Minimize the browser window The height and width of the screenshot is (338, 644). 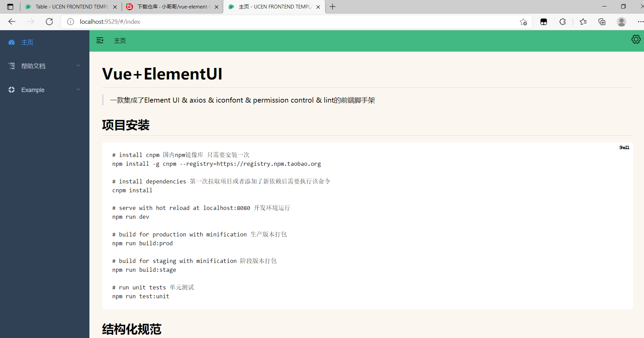[604, 6]
